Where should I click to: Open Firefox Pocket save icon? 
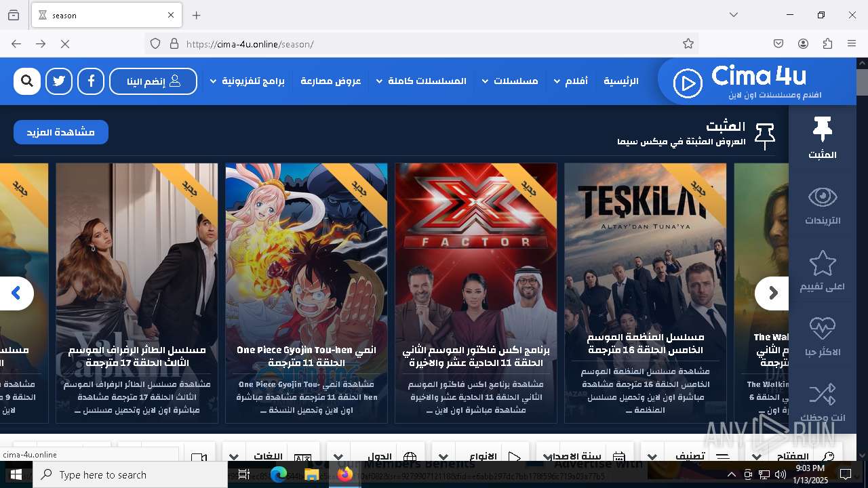(x=778, y=44)
